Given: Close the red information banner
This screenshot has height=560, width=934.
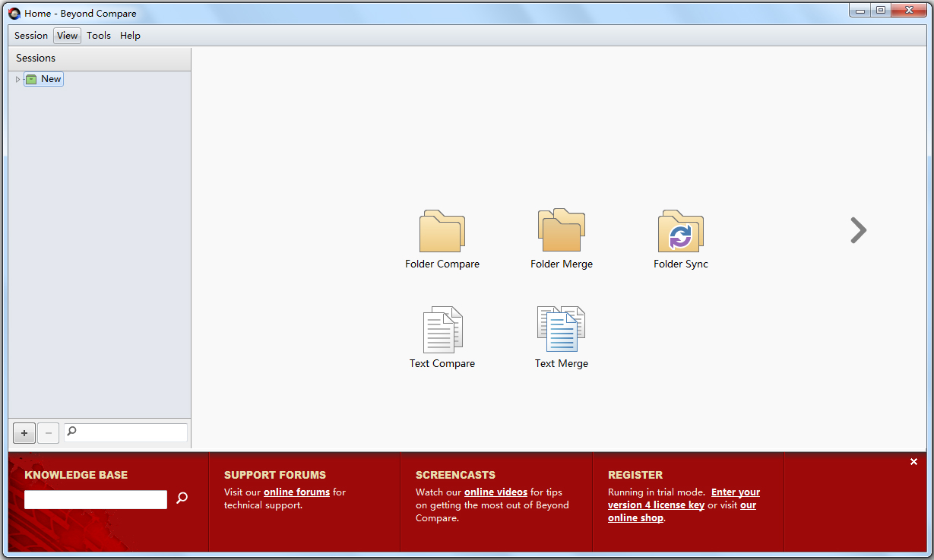Looking at the screenshot, I should [913, 462].
